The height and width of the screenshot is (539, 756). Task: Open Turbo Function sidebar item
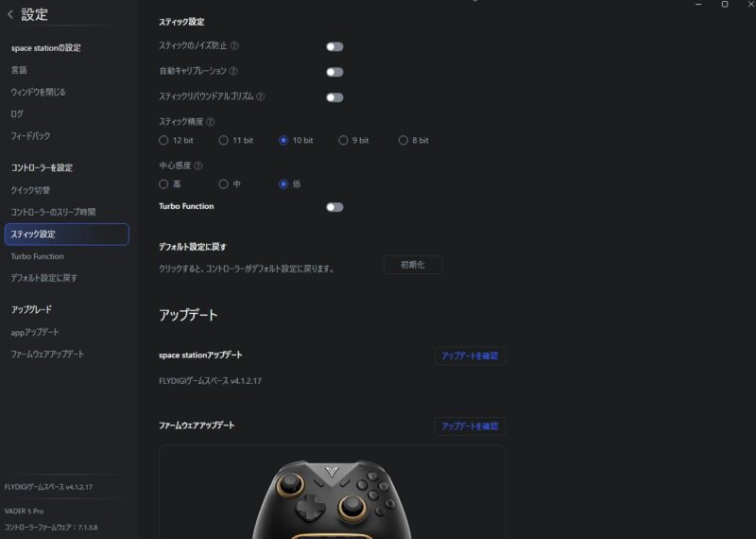point(38,256)
